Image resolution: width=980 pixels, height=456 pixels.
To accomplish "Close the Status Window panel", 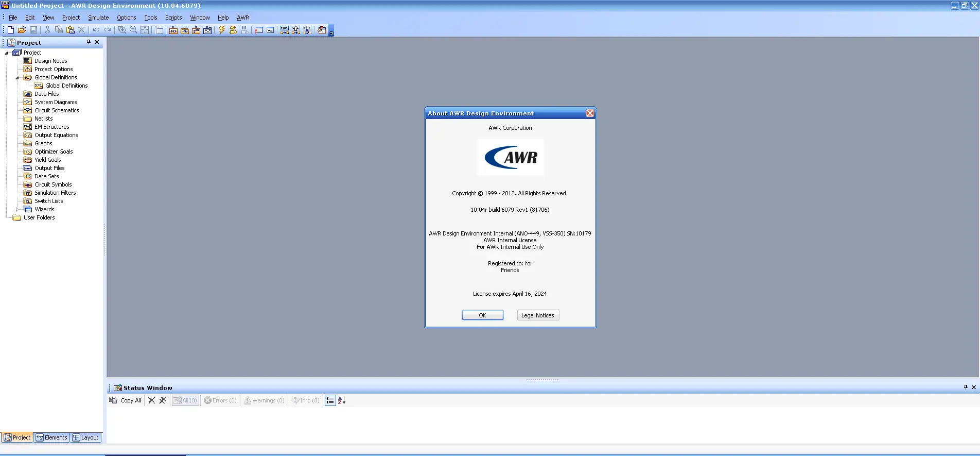I will (x=973, y=387).
